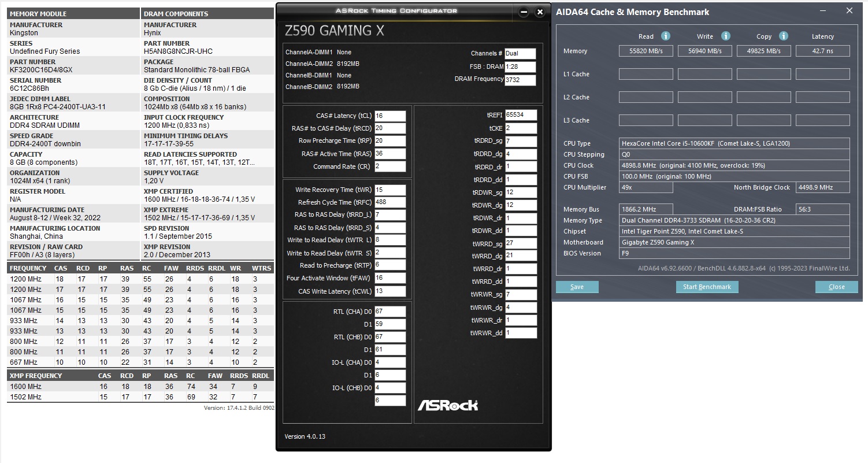
Task: Click the RTL D1 field showing 61
Action: [390, 350]
